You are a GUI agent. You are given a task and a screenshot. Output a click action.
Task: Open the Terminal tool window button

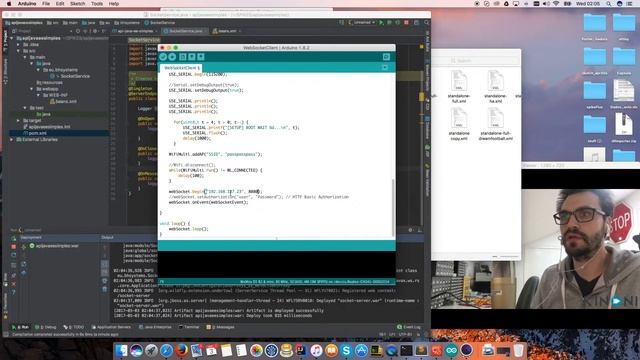click(189, 327)
